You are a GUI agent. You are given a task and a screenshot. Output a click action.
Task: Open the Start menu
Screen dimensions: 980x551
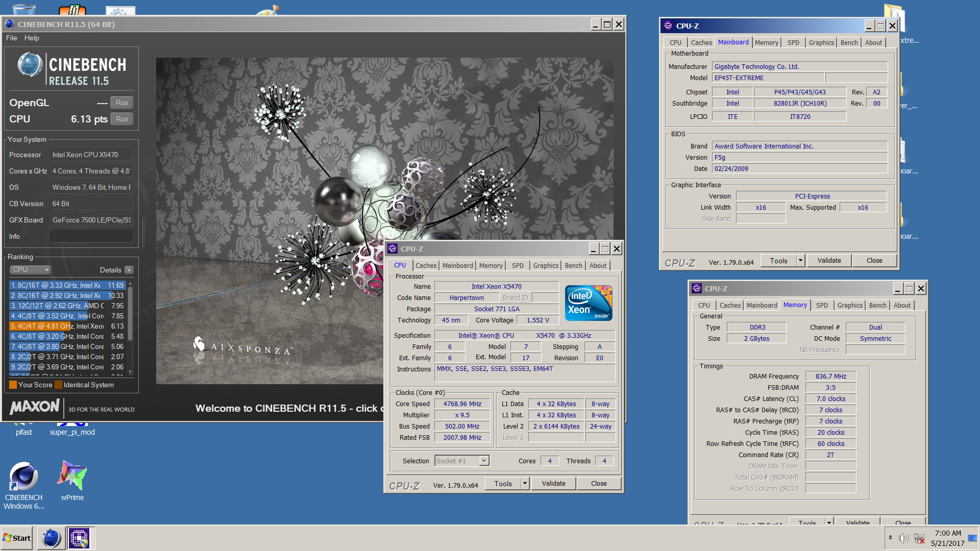[17, 538]
